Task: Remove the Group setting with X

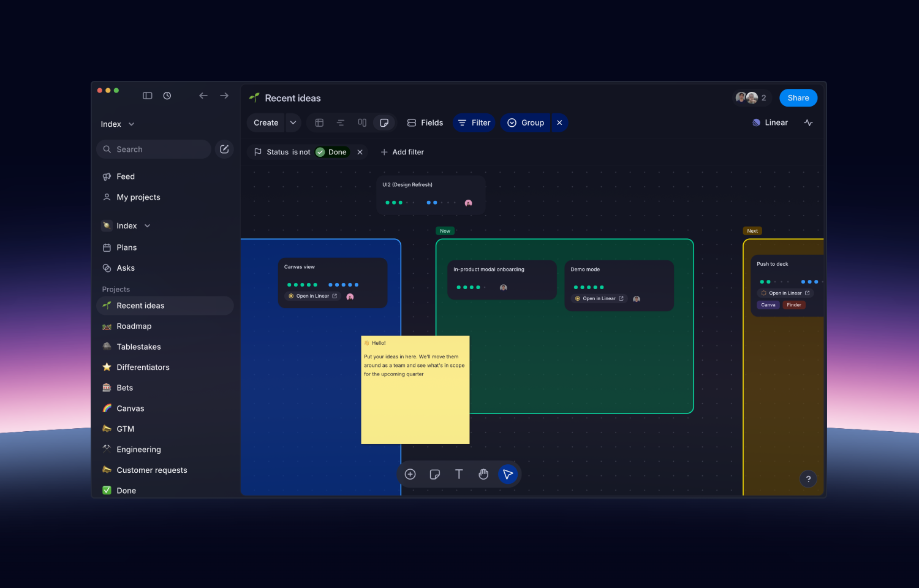Action: (x=559, y=123)
